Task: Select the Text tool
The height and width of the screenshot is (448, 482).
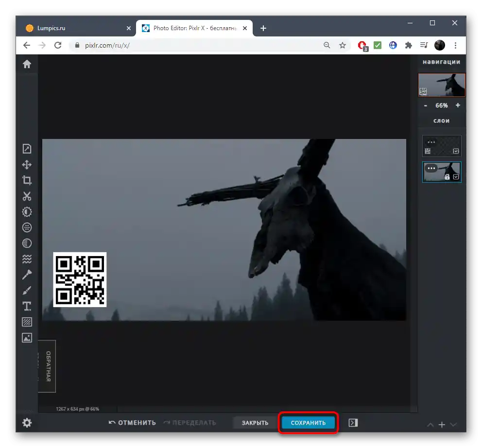Action: (27, 306)
